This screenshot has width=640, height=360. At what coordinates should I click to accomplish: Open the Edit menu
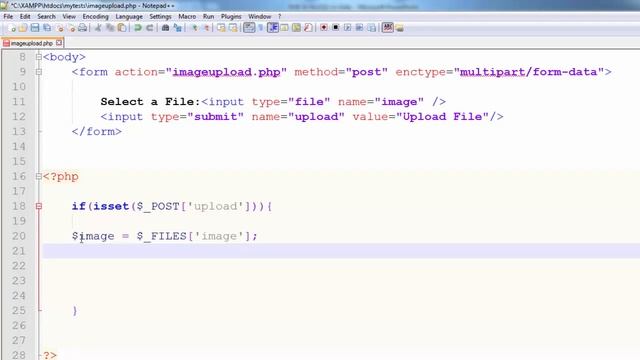pyautogui.click(x=25, y=17)
